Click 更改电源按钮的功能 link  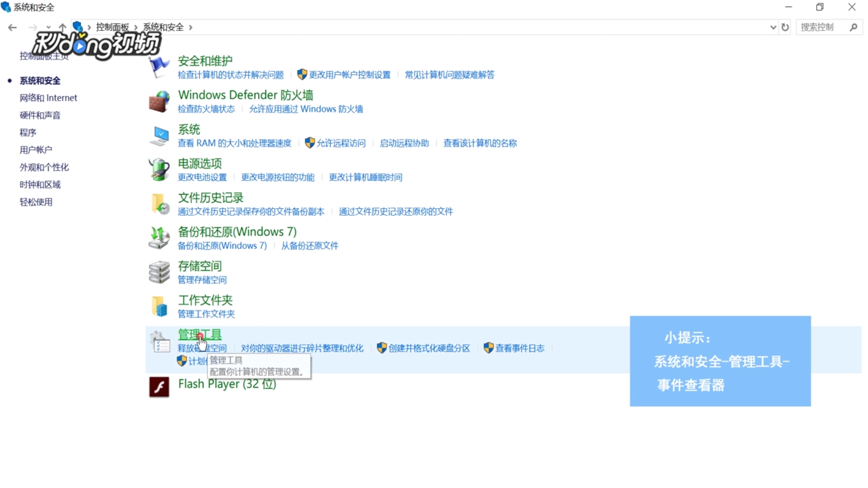278,178
